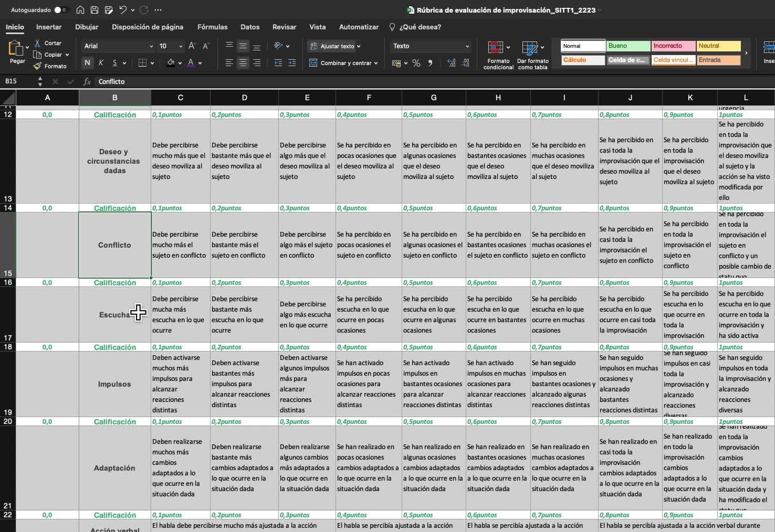Screen dimensions: 775x532
Task: Open the Disposición de página tab
Action: coord(148,27)
